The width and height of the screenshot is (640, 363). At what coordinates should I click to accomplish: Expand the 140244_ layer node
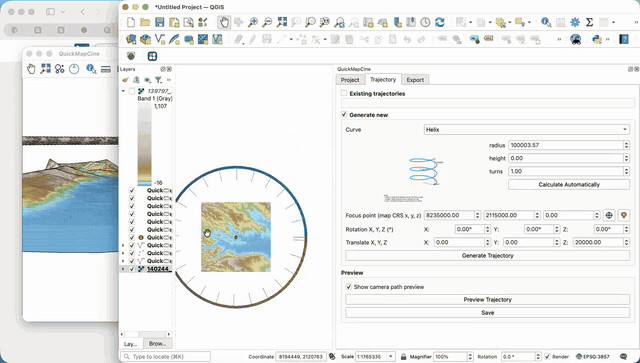124,269
